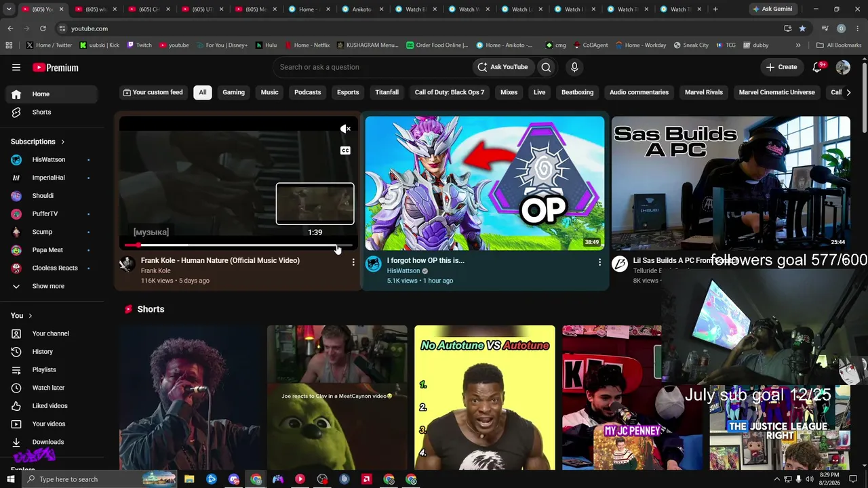Open History in the sidebar
868x488 pixels.
pos(52,352)
